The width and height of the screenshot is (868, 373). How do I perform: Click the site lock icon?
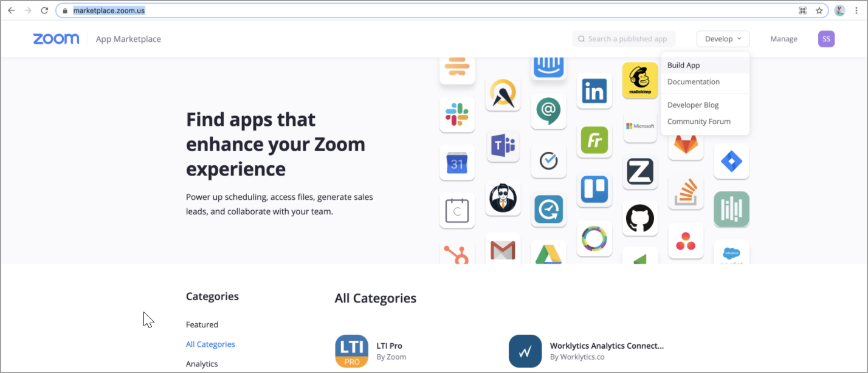point(64,11)
